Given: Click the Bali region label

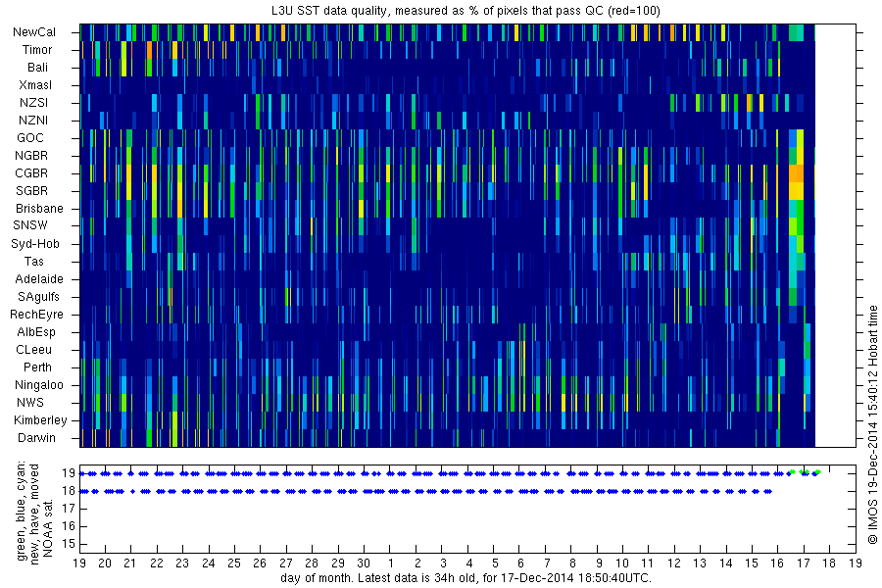Looking at the screenshot, I should (x=37, y=68).
